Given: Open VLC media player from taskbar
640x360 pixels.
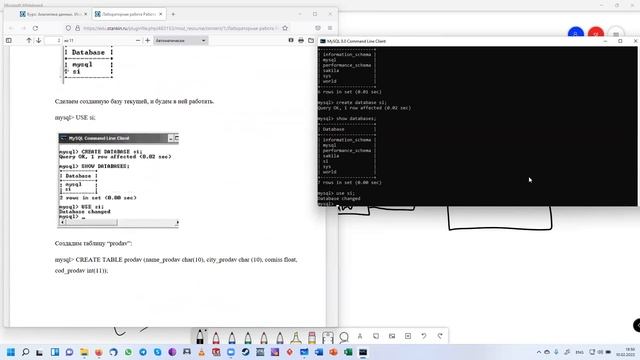Looking at the screenshot, I should click(x=202, y=352).
